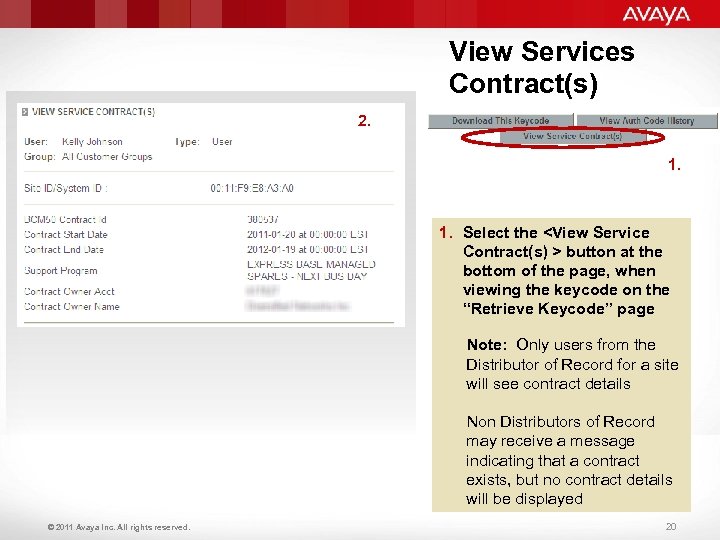This screenshot has width=720, height=540.
Task: Click the Avaya logo
Action: pos(656,15)
